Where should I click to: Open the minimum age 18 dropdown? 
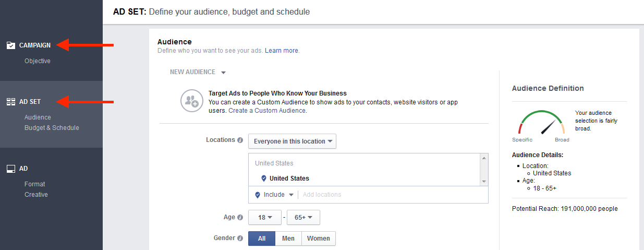coord(265,218)
